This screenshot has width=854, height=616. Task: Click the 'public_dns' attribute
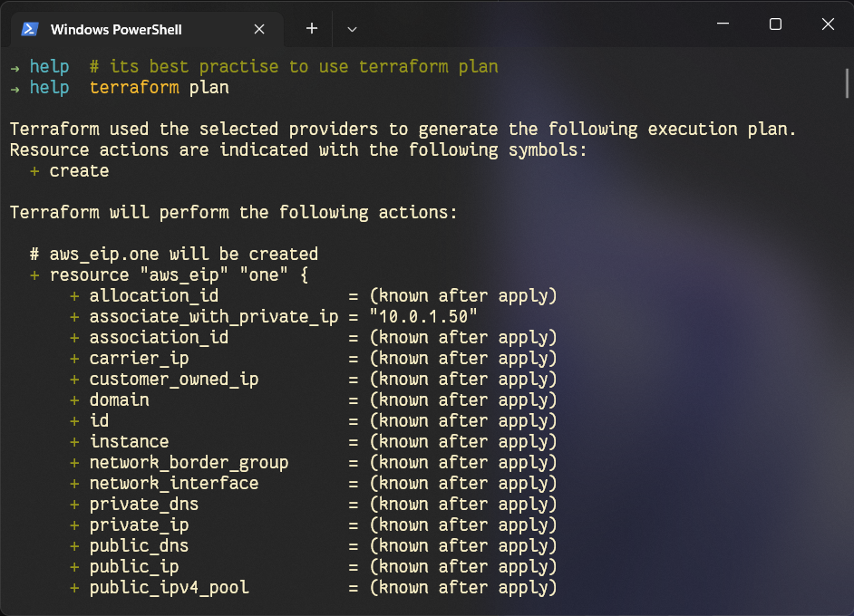[x=139, y=546]
